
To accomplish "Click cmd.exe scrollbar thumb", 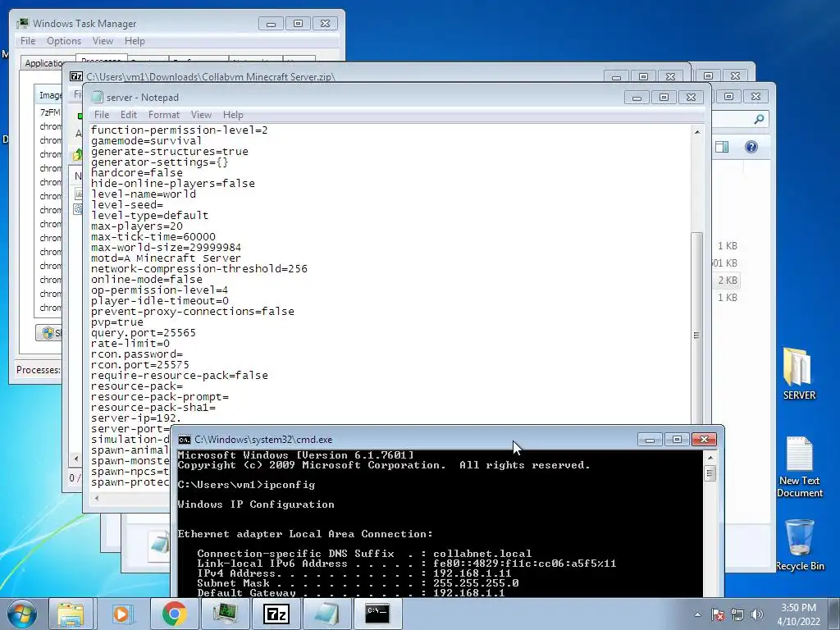I will (710, 473).
